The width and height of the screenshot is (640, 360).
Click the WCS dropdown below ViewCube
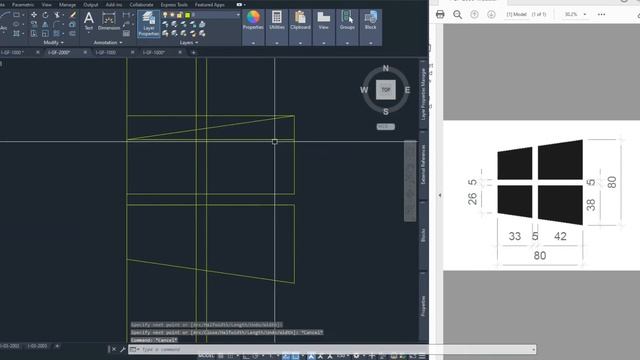pos(386,127)
